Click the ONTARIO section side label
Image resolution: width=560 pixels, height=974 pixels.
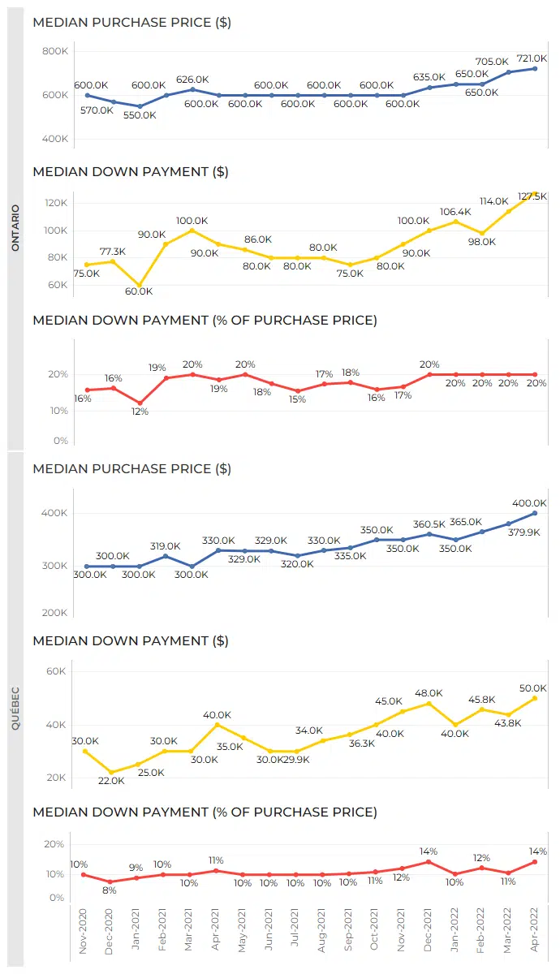click(x=15, y=227)
